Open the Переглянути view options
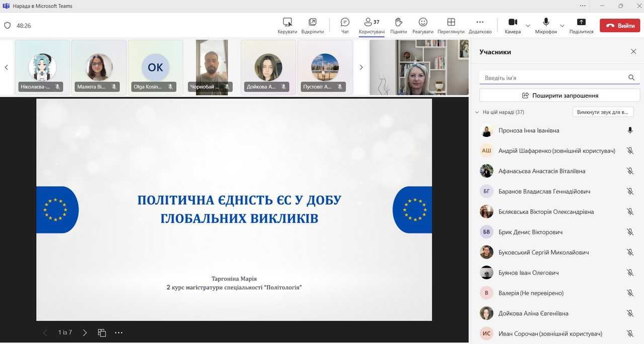This screenshot has width=644, height=344. coord(451,25)
